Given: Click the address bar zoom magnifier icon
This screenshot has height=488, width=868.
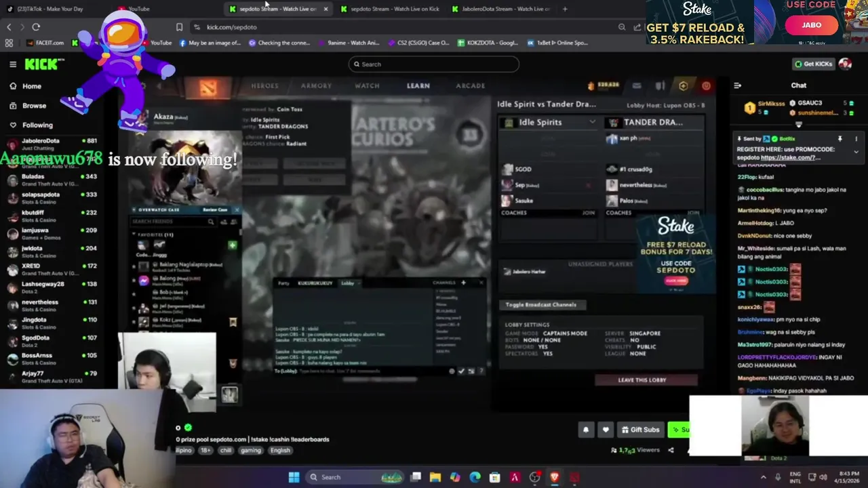Looking at the screenshot, I should coord(622,27).
